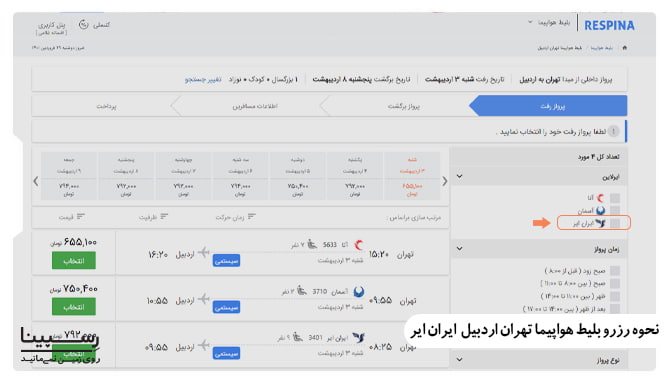Select the جمعه date cell
This screenshot has height=385, width=670.
pyautogui.click(x=69, y=176)
